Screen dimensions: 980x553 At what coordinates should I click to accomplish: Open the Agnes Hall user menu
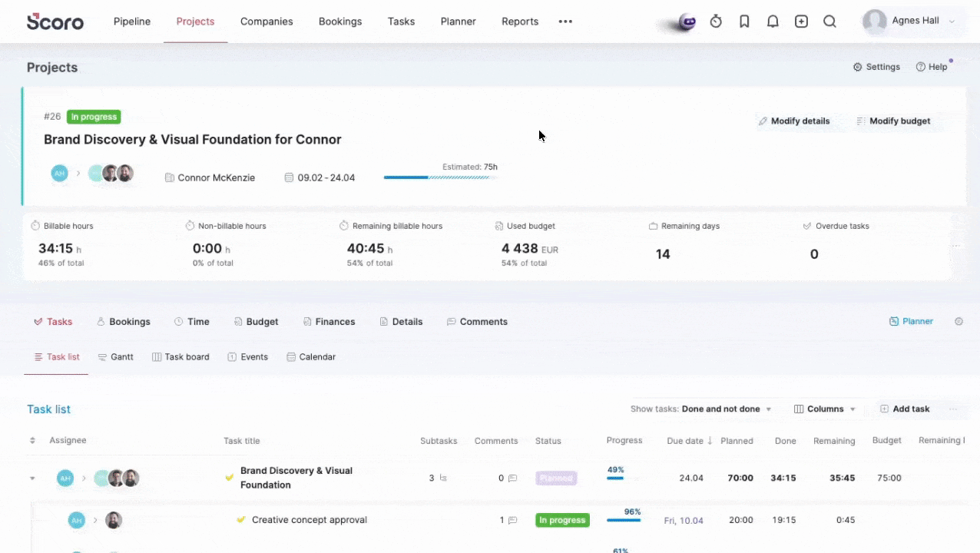[909, 22]
